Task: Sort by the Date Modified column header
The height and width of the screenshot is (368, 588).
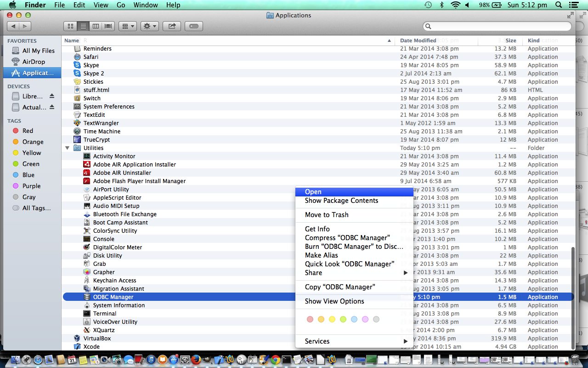Action: click(x=436, y=40)
